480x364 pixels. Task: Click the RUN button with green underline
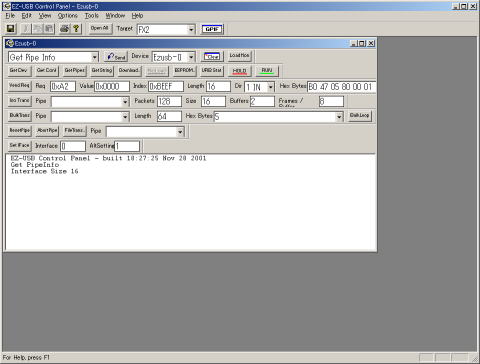tap(267, 71)
